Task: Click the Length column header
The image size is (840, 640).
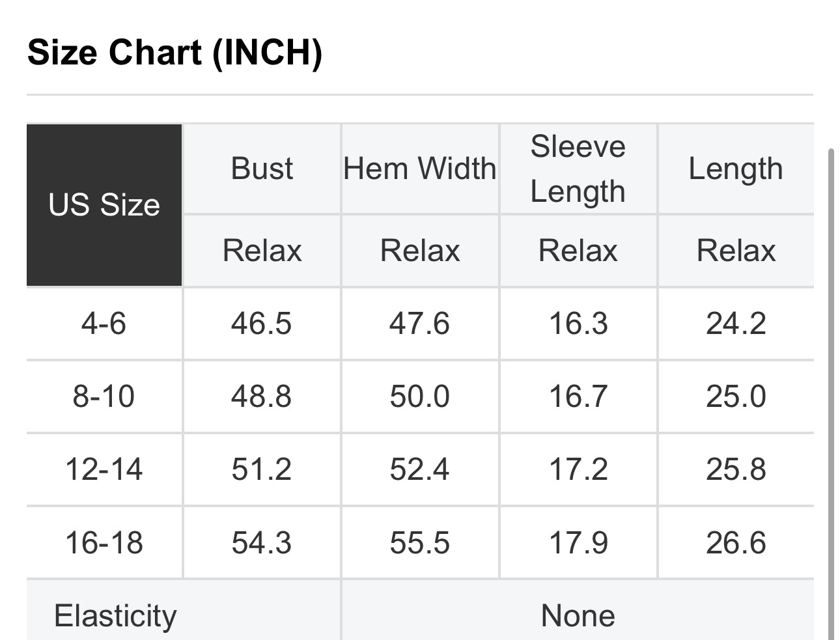Action: click(x=736, y=169)
